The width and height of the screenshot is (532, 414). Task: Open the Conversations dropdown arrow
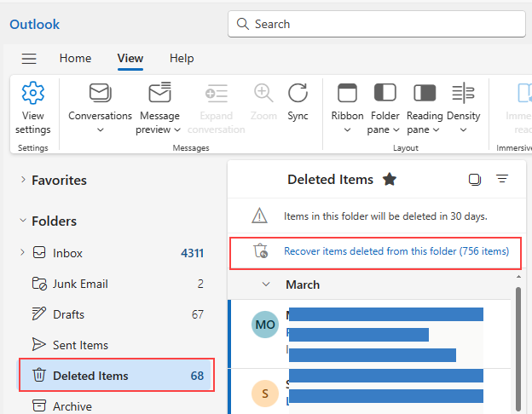[100, 129]
